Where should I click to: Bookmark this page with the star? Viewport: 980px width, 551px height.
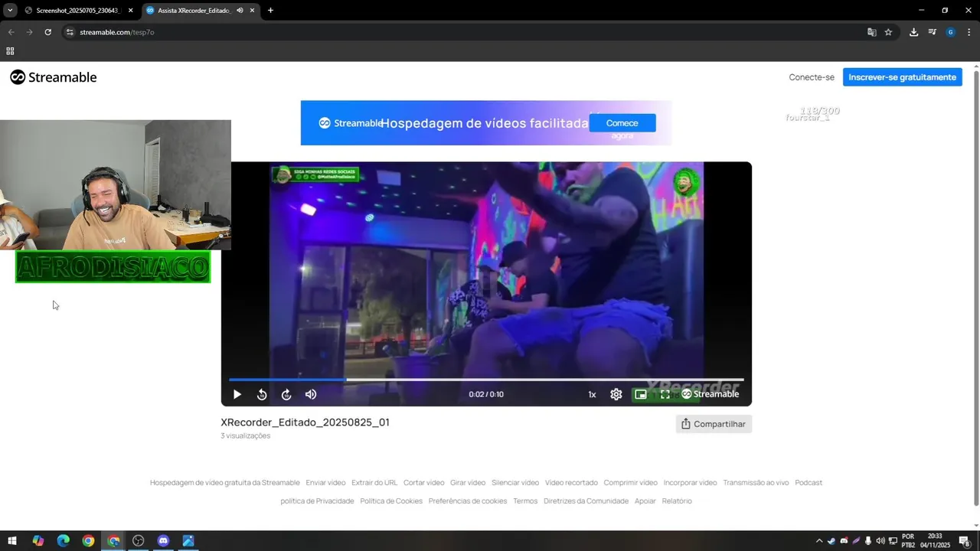coord(888,32)
